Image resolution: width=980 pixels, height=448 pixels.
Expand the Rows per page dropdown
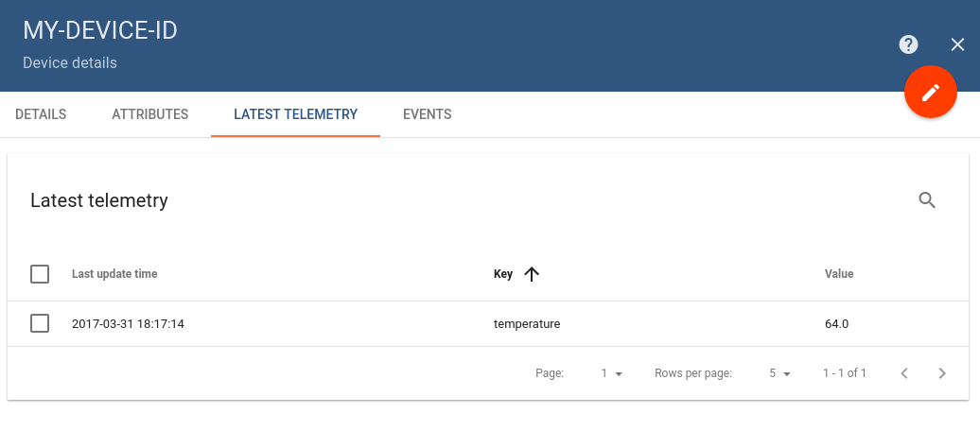779,373
